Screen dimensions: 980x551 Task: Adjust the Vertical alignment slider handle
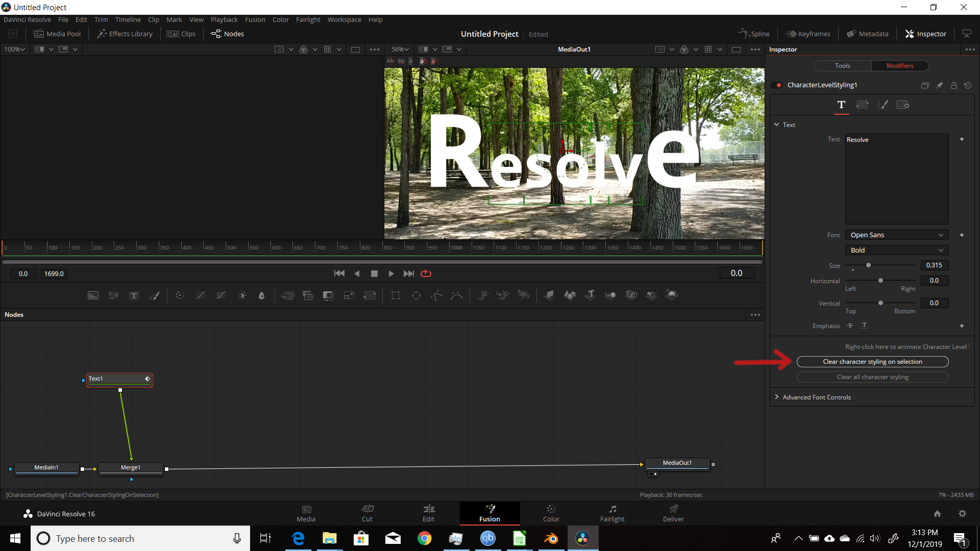click(880, 303)
